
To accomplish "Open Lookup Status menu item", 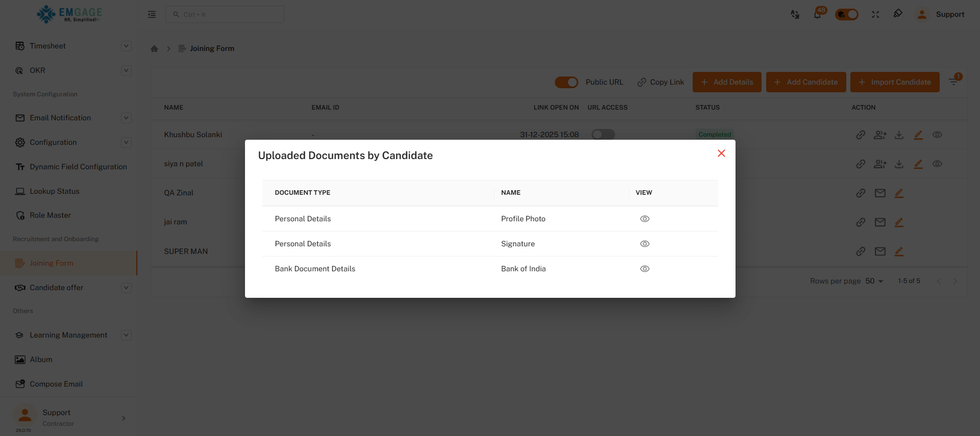I will click(x=68, y=191).
